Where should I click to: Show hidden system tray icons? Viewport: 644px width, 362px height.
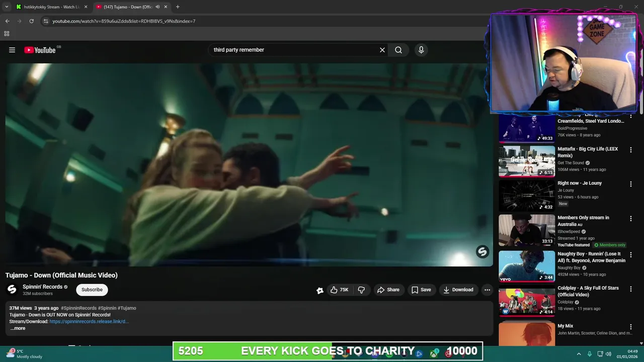pos(579,354)
